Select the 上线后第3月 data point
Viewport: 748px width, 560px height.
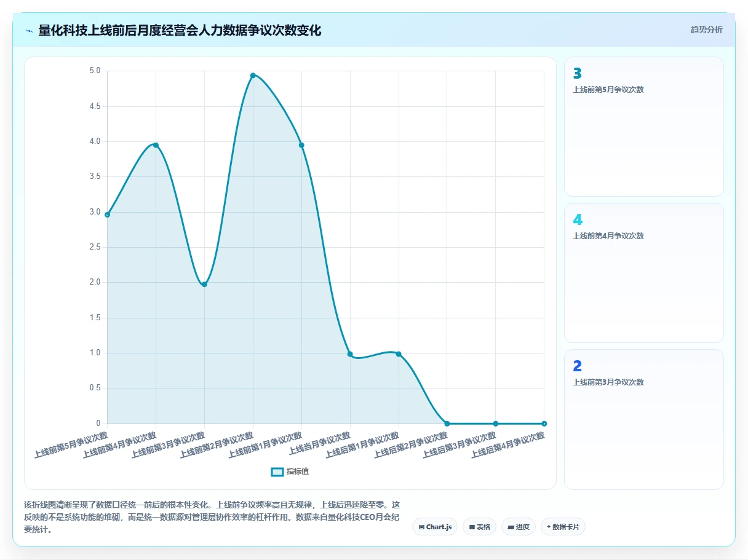[496, 424]
